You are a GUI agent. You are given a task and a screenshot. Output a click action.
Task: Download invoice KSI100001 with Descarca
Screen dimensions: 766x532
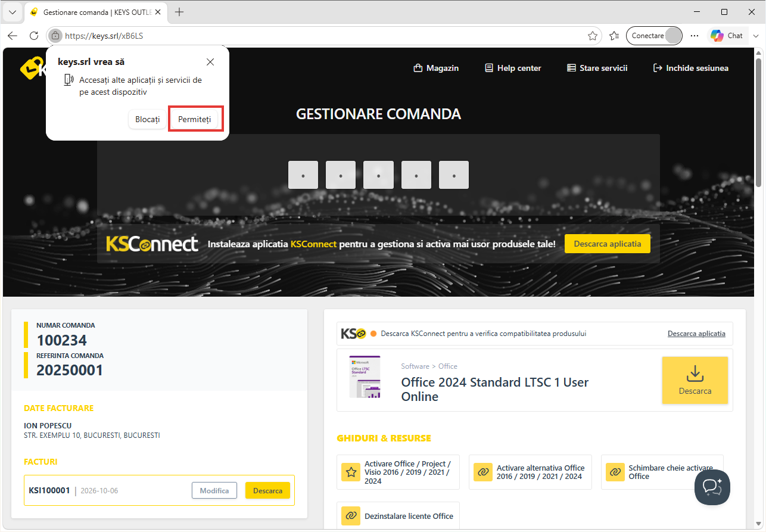point(267,490)
